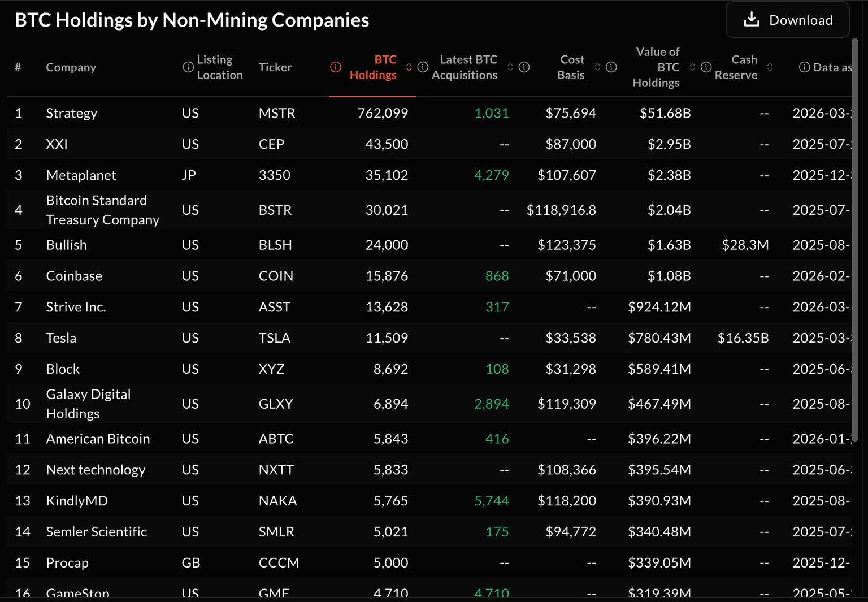Click the KindlyMD company name
868x602 pixels.
click(x=77, y=501)
